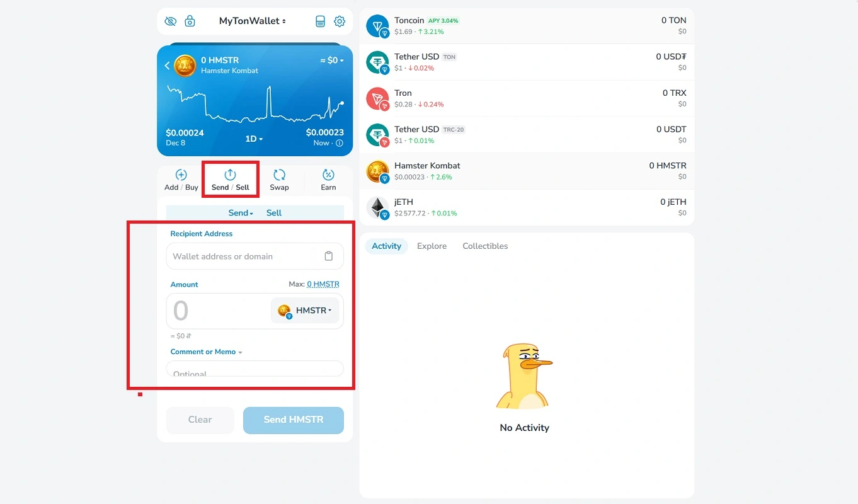The height and width of the screenshot is (504, 858).
Task: Go back using the chart back arrow
Action: click(x=168, y=66)
